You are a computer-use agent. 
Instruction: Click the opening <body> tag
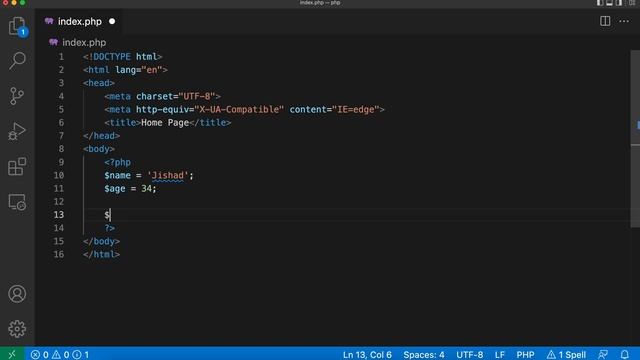click(99, 149)
